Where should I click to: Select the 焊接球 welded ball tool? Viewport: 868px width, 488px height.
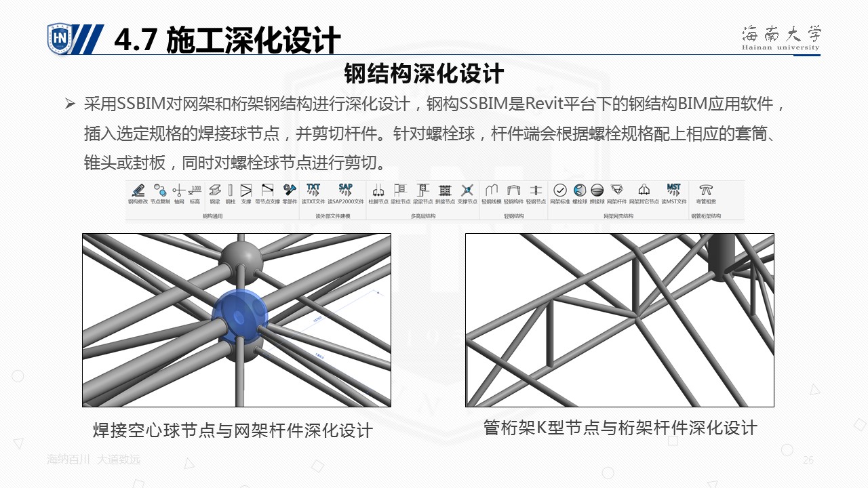pos(597,194)
